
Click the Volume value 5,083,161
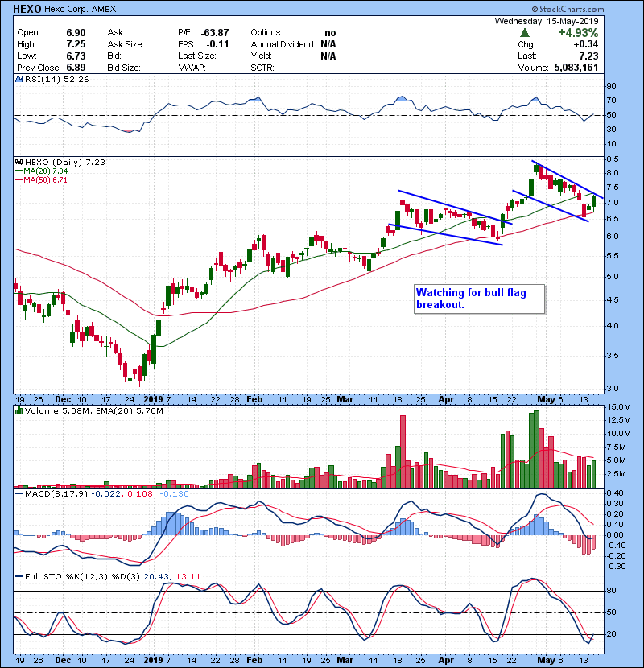pos(576,68)
